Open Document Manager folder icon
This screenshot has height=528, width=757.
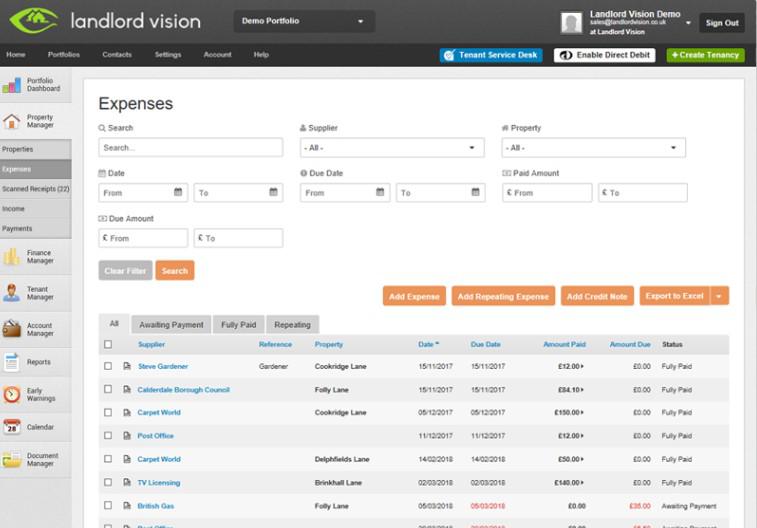[x=12, y=459]
